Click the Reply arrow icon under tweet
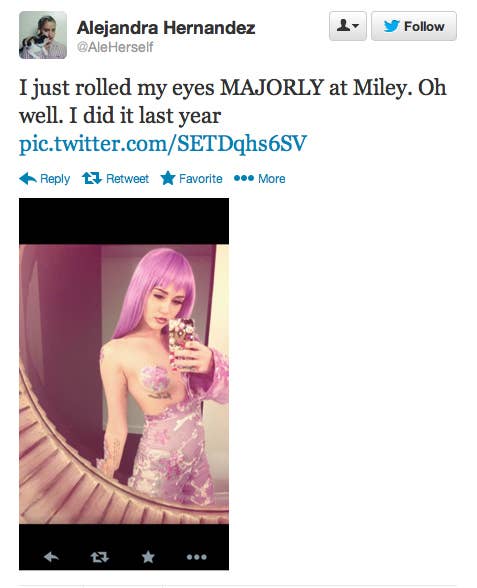This screenshot has width=477, height=588. click(27, 179)
